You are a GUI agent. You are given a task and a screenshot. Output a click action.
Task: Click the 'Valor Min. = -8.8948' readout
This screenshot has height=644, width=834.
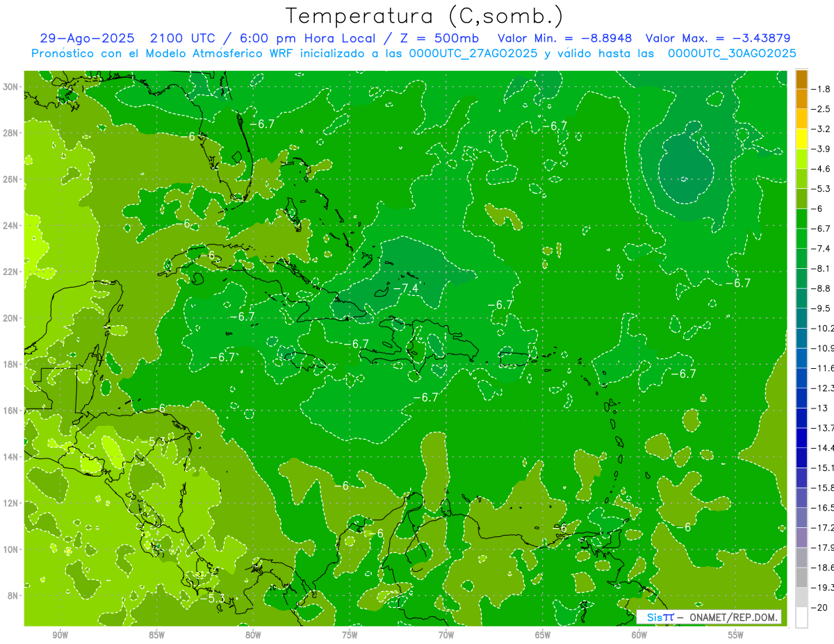coord(565,38)
